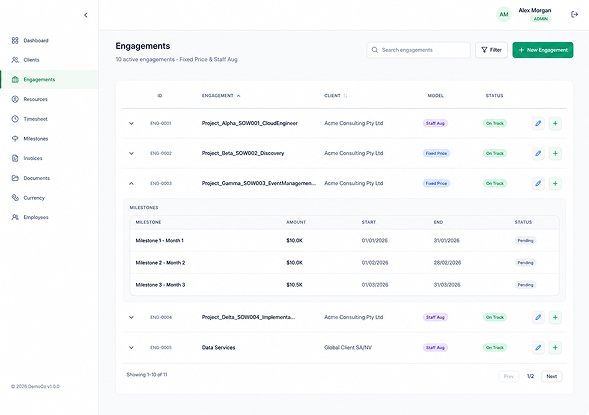
Task: Add item to ENG-0001 with plus
Action: pos(555,123)
